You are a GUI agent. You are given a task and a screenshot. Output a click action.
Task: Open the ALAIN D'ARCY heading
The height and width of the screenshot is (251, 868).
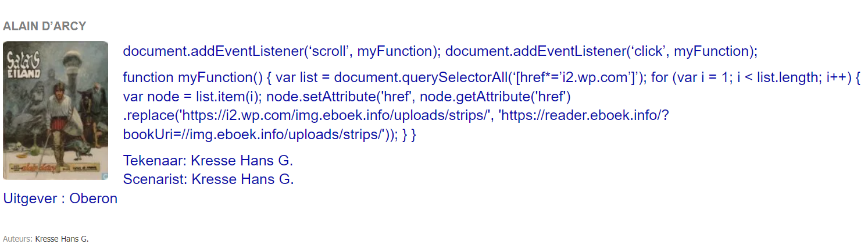(45, 26)
